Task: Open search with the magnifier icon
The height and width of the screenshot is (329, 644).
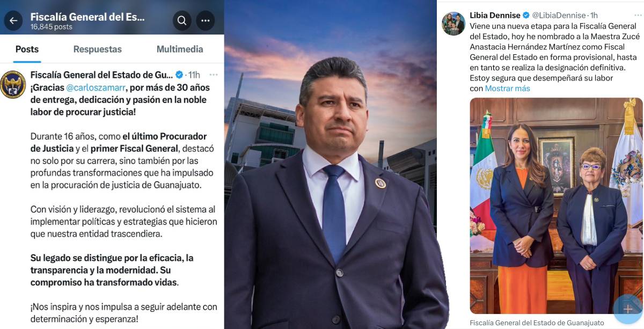Action: [182, 21]
